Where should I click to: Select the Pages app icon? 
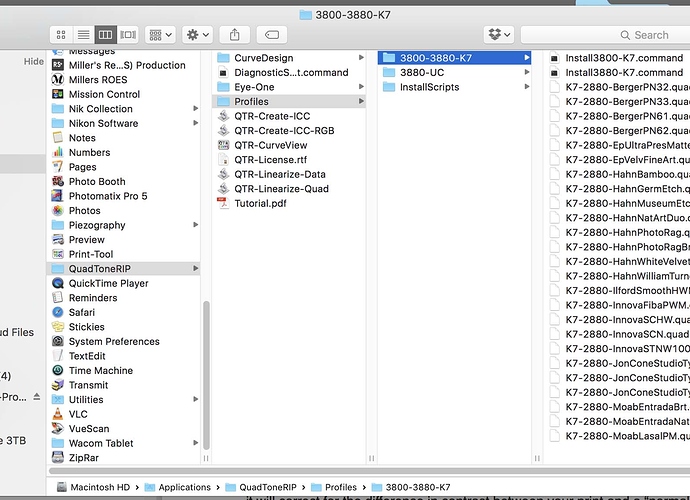click(58, 167)
